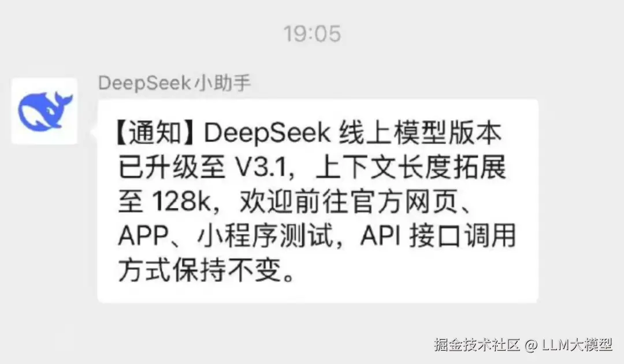
Task: Select the 128k context length text
Action: point(181,201)
